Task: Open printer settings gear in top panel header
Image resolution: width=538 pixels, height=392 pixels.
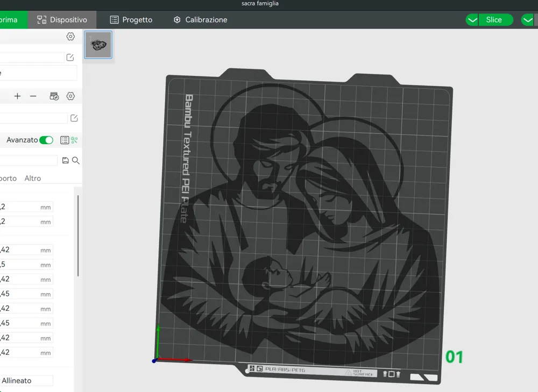Action: pyautogui.click(x=70, y=37)
